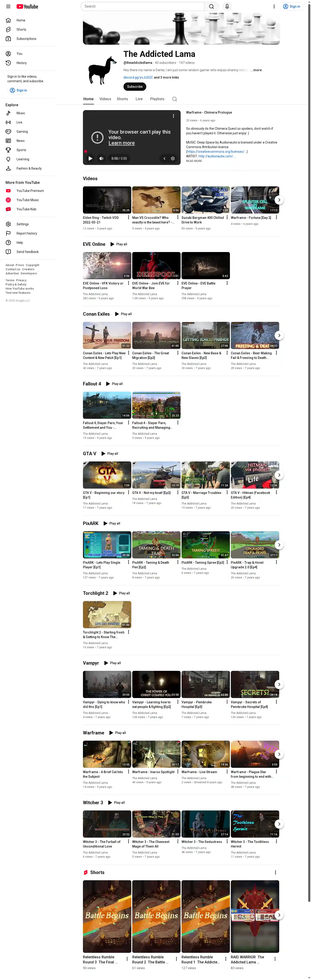Click the search magnifier button in top bar

[x=211, y=6]
